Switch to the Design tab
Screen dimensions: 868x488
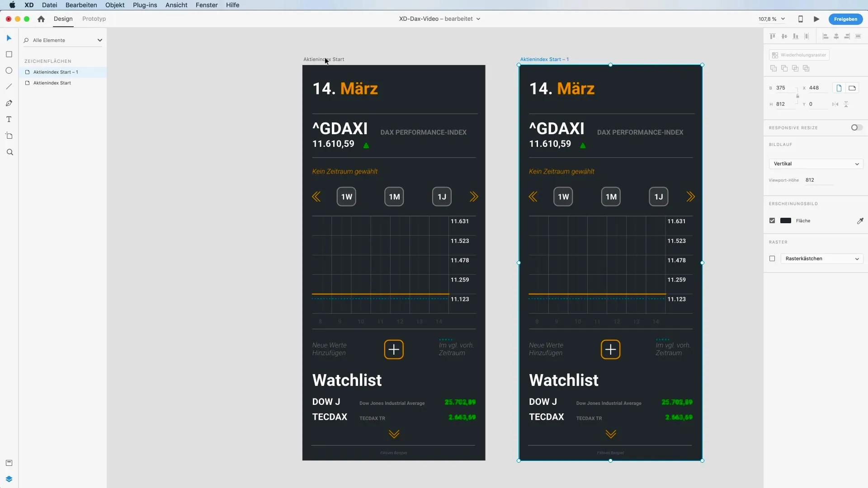[63, 19]
